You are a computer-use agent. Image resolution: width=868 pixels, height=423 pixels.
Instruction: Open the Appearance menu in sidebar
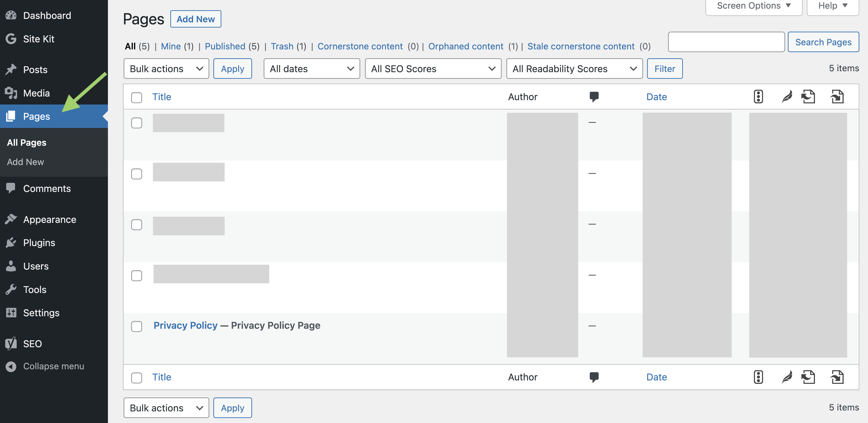pyautogui.click(x=50, y=219)
